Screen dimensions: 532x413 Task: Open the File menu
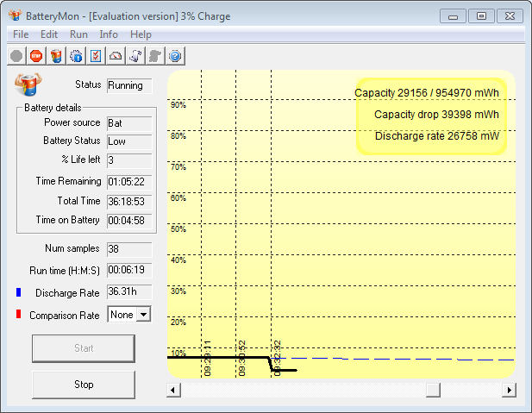(x=21, y=34)
